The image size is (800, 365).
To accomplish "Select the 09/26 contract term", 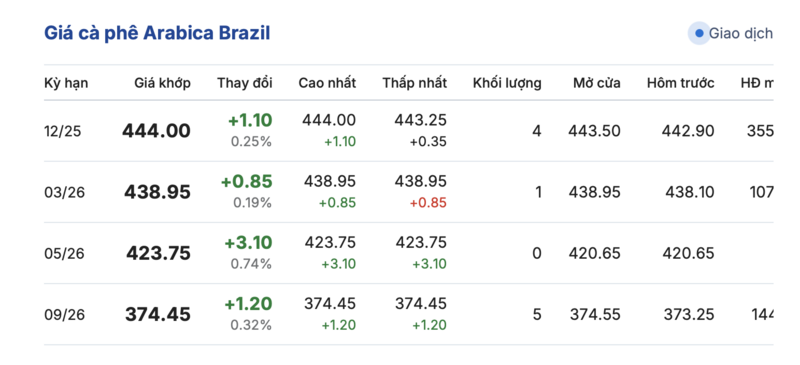I will tap(64, 314).
